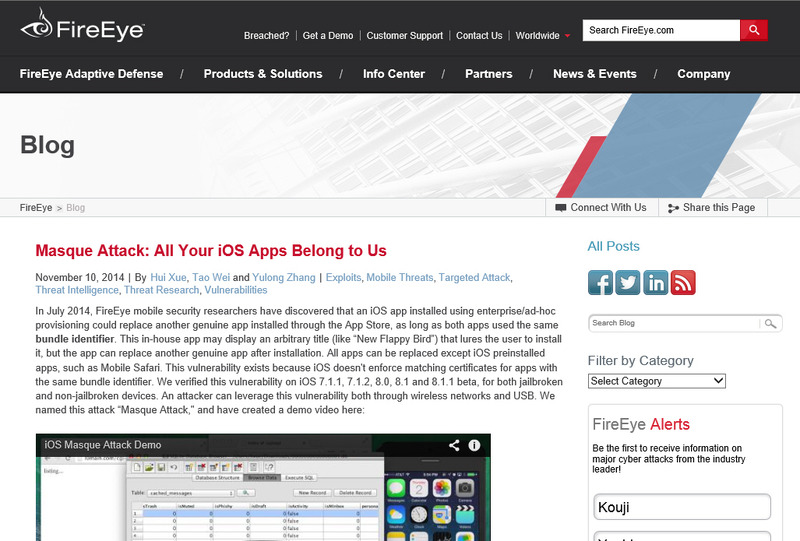
Task: Click the Facebook social icon
Action: 600,282
